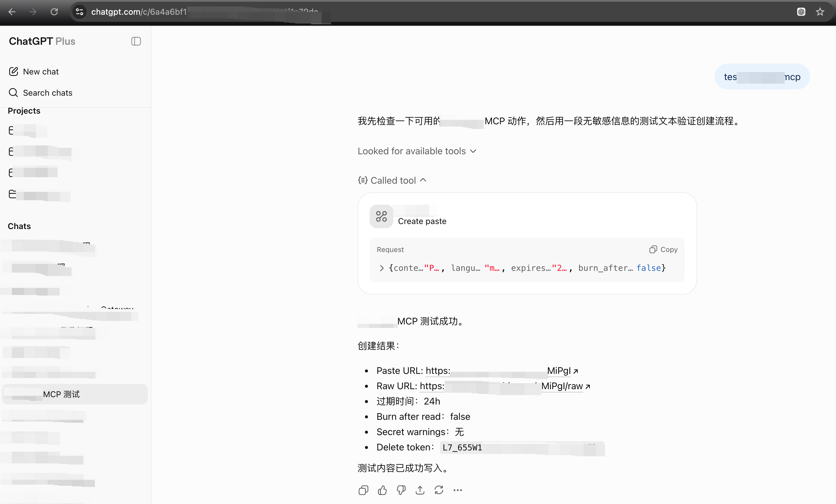Click the '过期时间：24h' list item
This screenshot has height=504, width=836.
pos(408,401)
